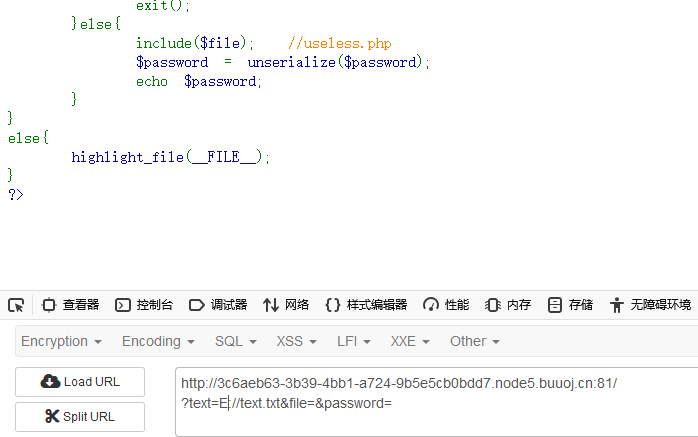
Task: Click the Storage (存储) icon
Action: (x=555, y=305)
